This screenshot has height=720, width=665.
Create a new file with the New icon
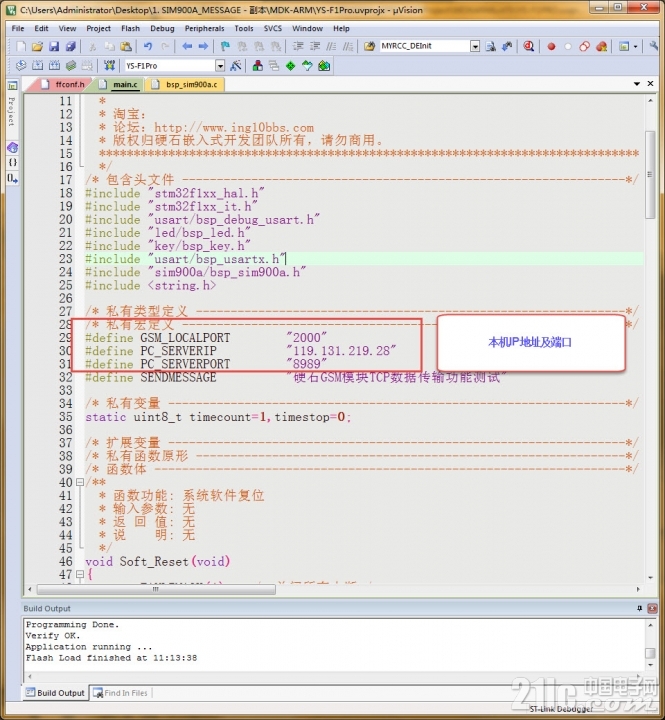coord(21,46)
